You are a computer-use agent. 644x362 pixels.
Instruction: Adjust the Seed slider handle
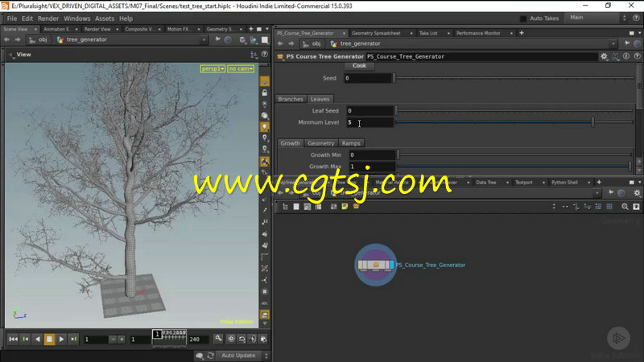[x=394, y=77]
